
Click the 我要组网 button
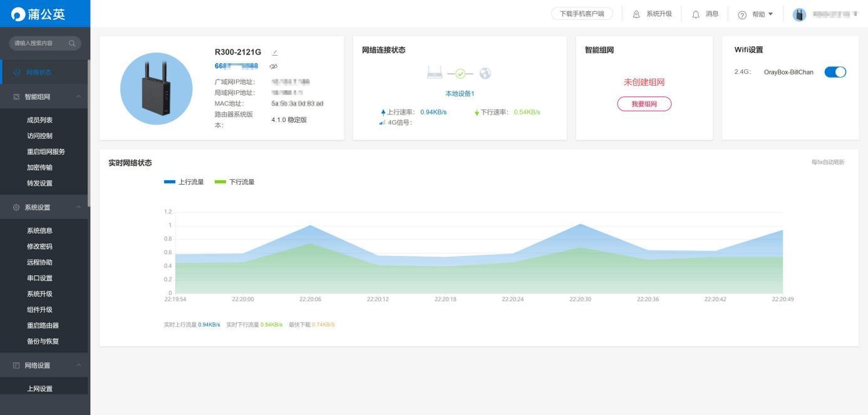(x=644, y=104)
